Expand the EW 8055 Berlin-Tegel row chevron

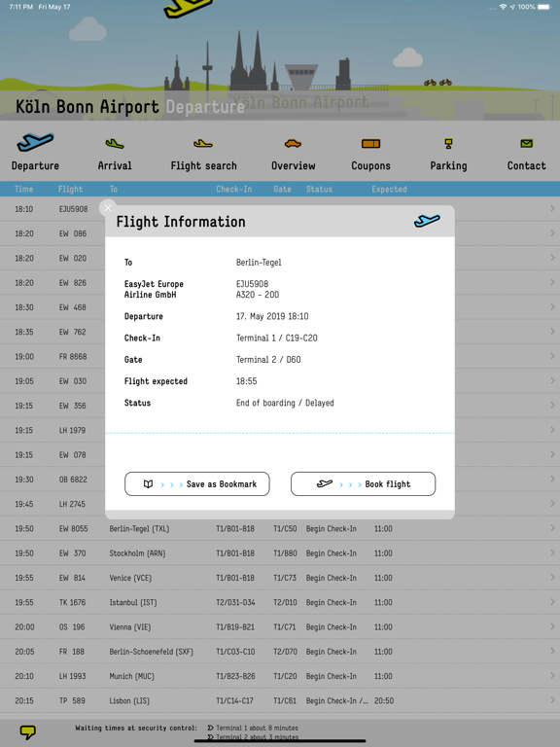coord(552,528)
